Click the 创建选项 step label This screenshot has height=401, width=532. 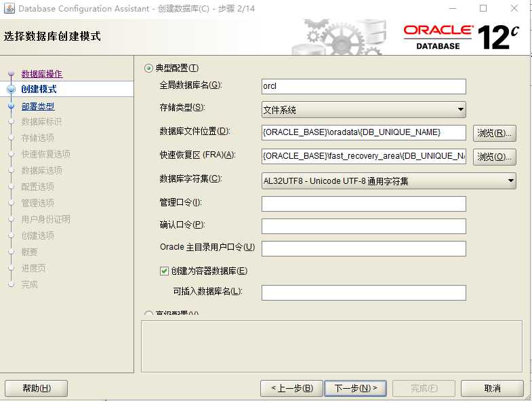pyautogui.click(x=38, y=235)
